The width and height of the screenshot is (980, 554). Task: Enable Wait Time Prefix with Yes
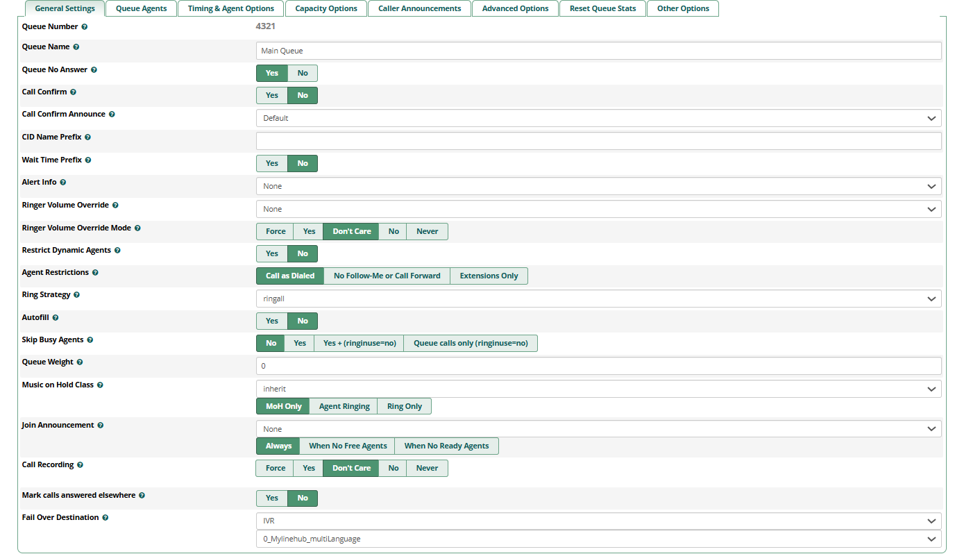(272, 163)
